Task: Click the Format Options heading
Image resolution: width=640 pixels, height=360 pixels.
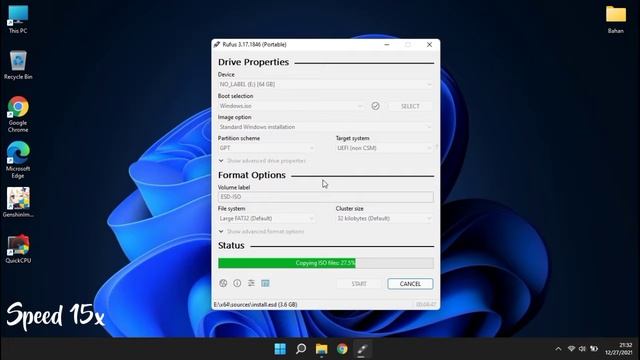Action: click(x=252, y=175)
